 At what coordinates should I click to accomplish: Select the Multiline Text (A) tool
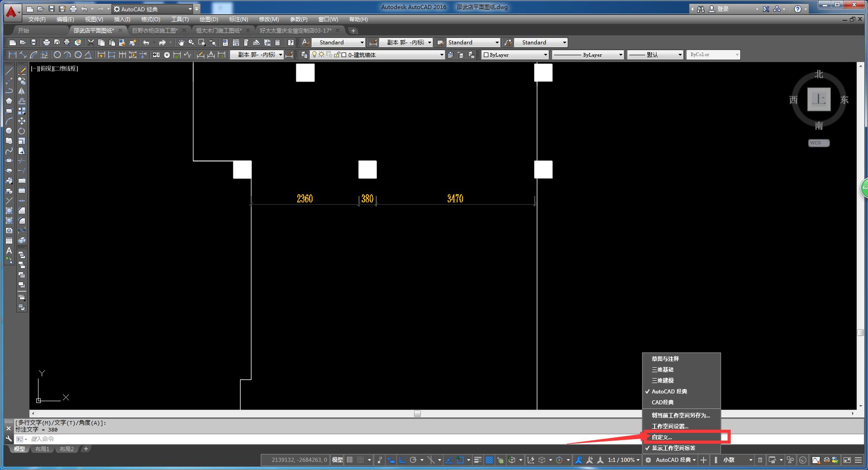pos(9,250)
